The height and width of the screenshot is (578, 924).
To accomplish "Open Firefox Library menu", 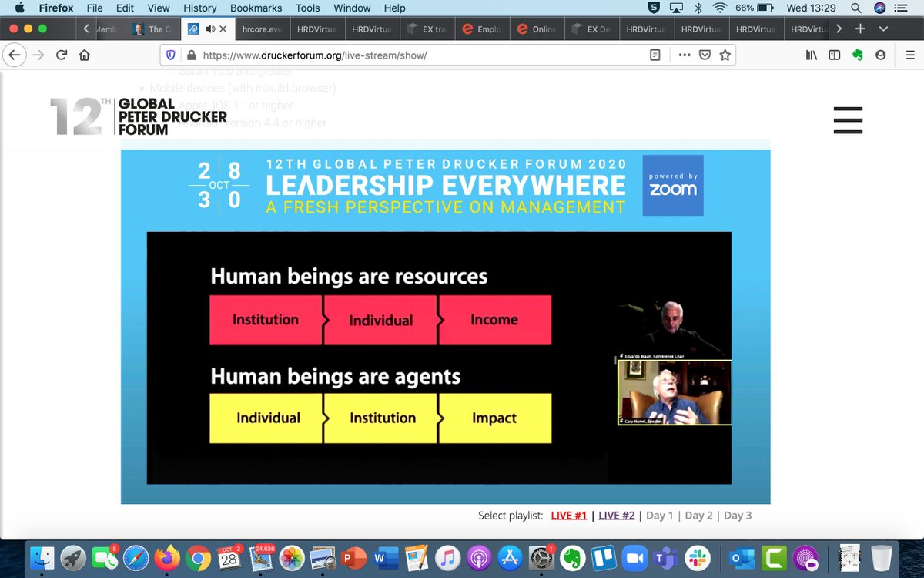I will [812, 55].
